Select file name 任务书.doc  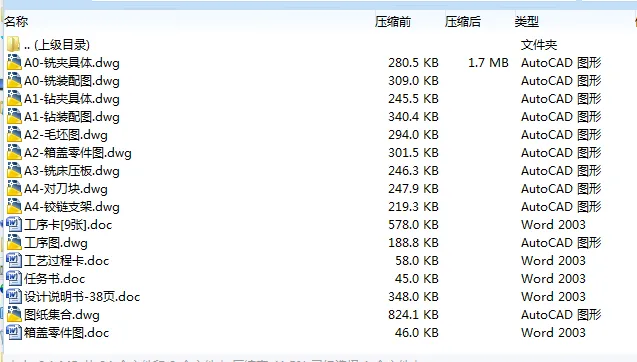tap(54, 279)
